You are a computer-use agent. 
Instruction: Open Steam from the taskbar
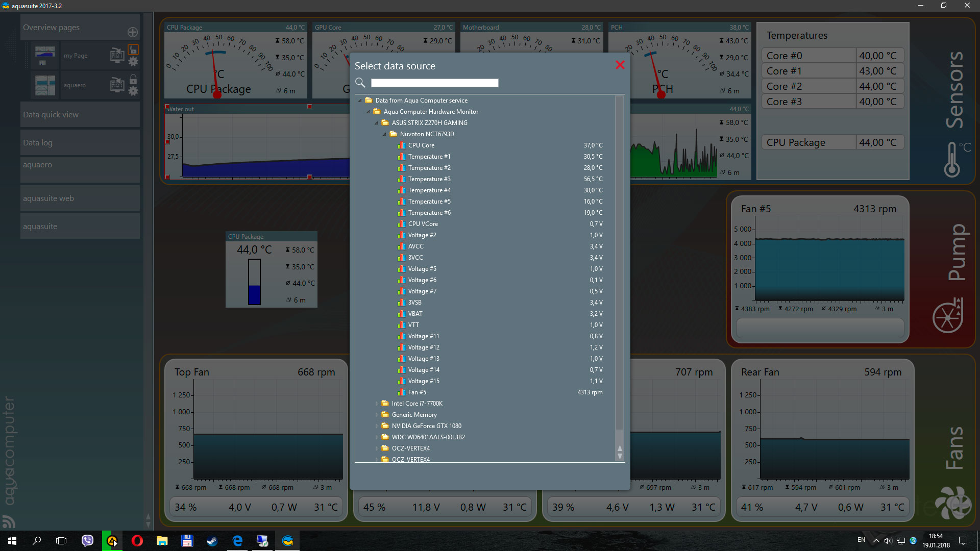pyautogui.click(x=212, y=541)
